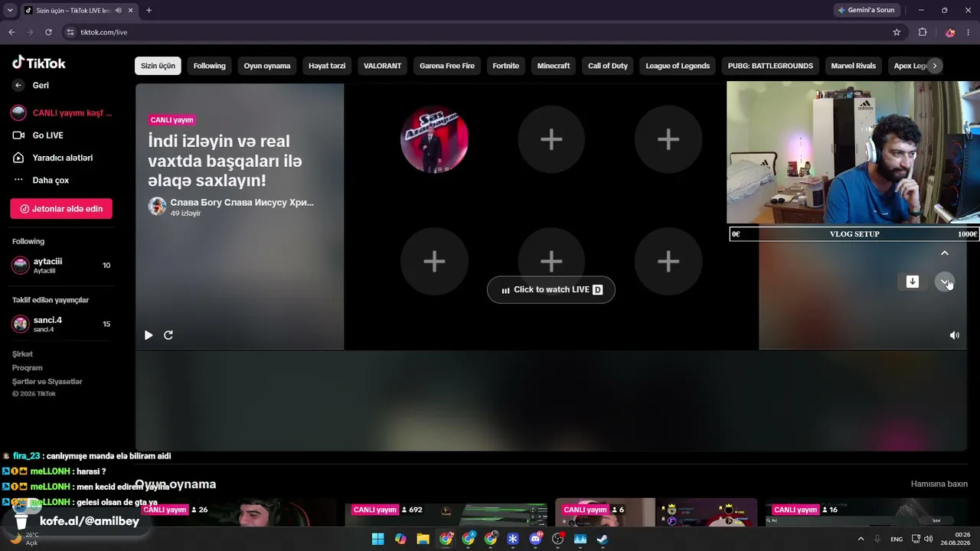The width and height of the screenshot is (980, 551).
Task: Click to watch LIVE button
Action: click(551, 290)
